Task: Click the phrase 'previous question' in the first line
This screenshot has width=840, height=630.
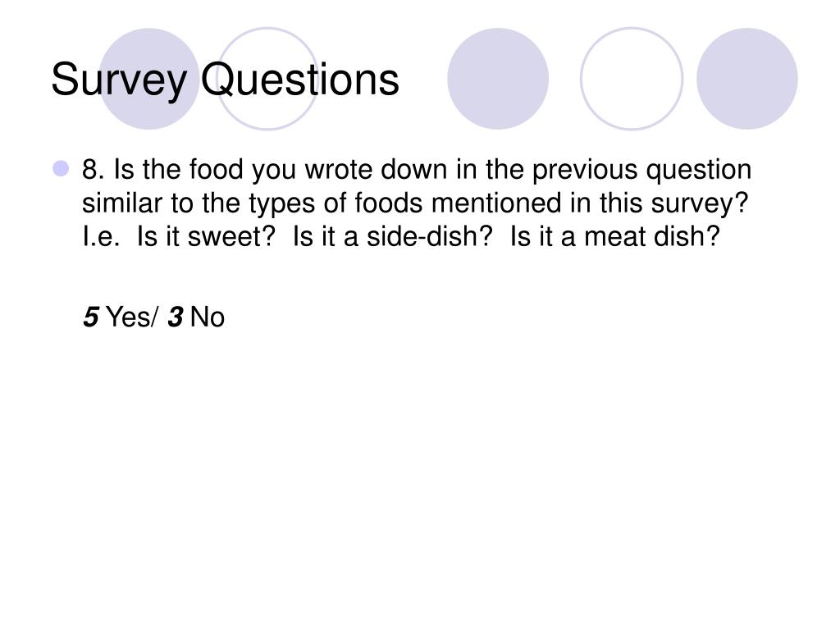Action: [641, 171]
